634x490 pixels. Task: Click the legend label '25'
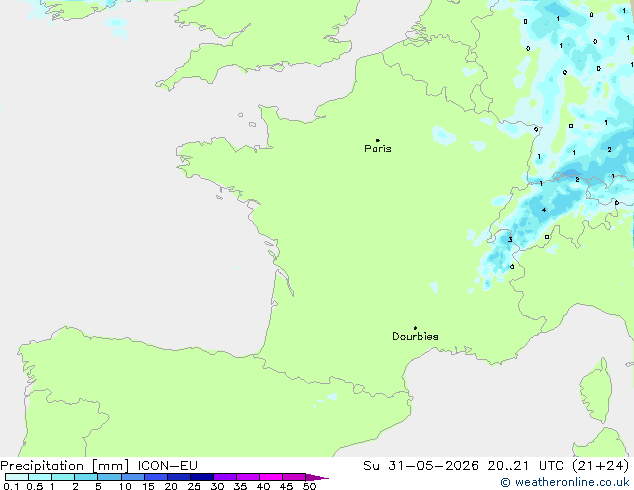point(194,486)
